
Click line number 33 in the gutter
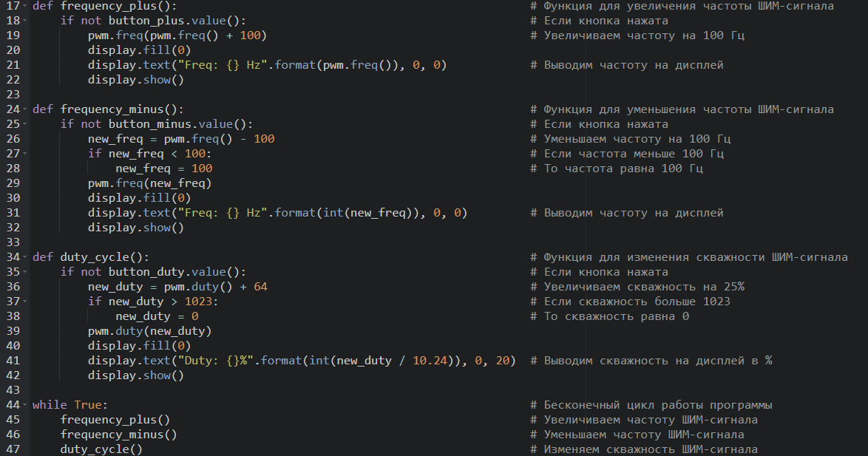click(x=13, y=242)
